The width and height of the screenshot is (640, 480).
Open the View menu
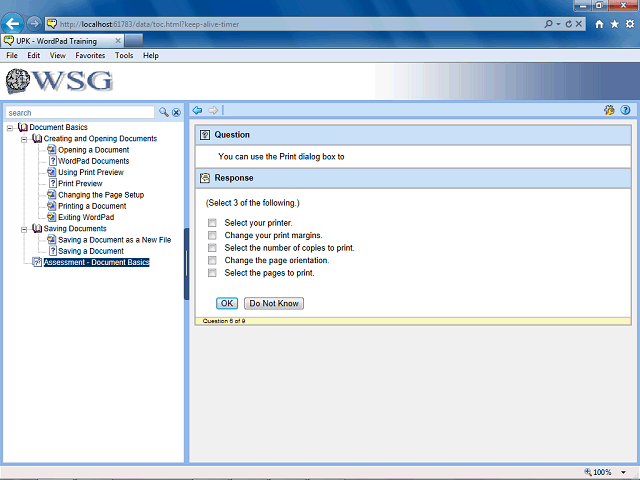coord(58,56)
